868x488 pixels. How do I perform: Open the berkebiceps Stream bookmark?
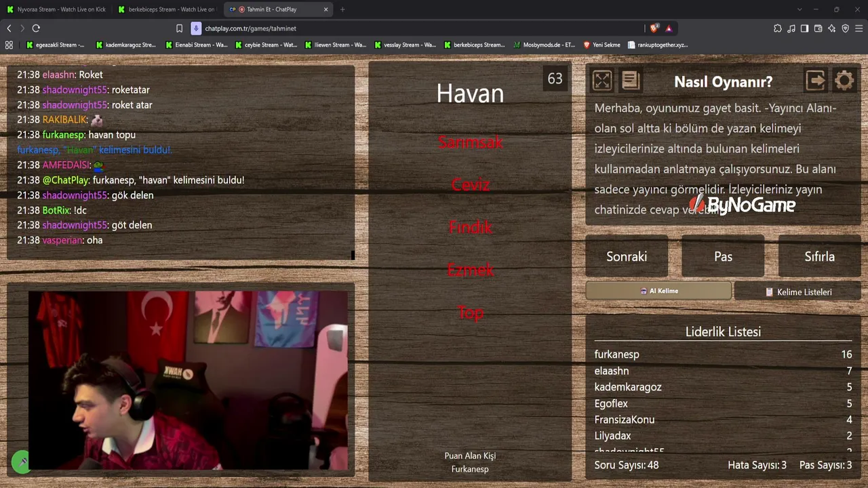pos(475,45)
